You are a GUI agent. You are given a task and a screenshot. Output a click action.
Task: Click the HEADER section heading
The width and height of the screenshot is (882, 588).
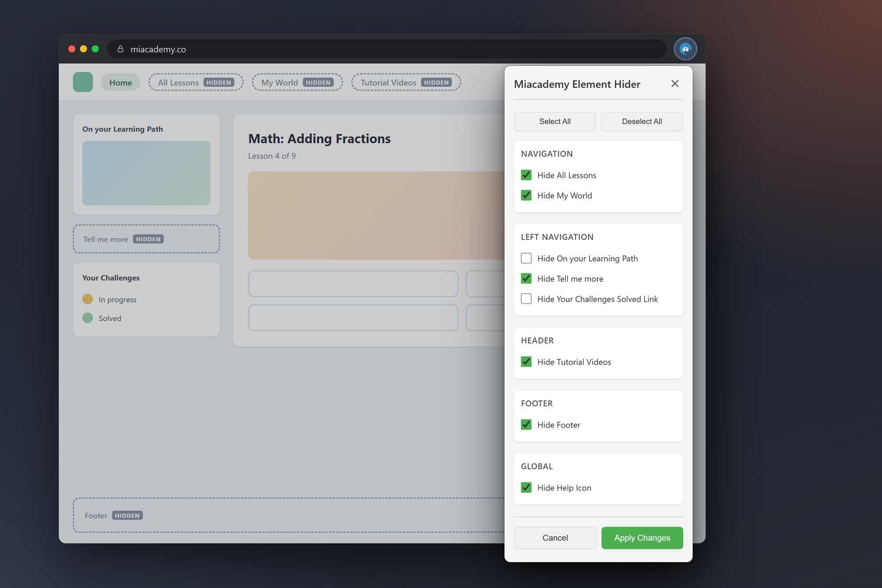[x=537, y=341]
